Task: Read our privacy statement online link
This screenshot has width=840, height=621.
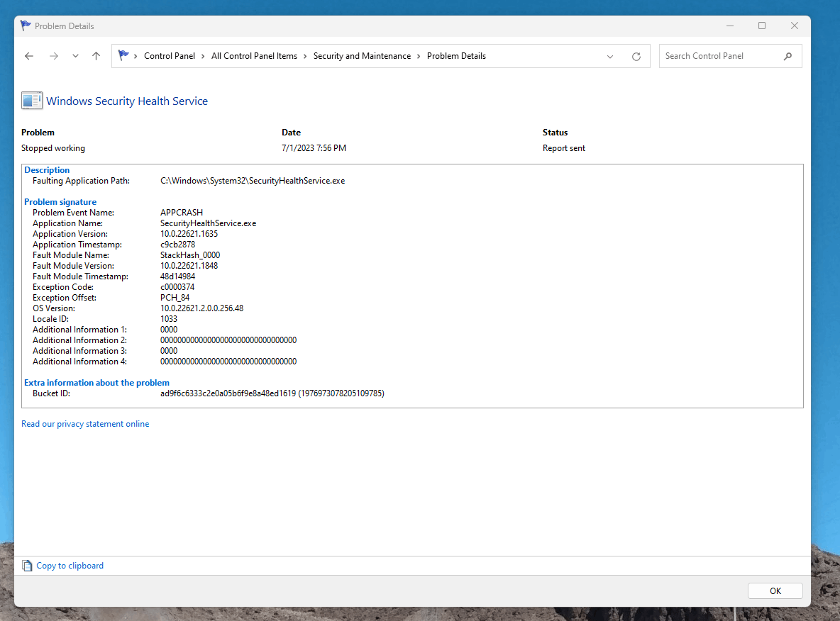Action: click(85, 423)
